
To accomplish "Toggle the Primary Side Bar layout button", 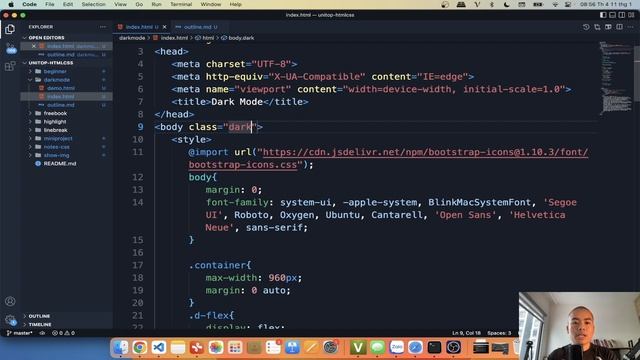I will coord(603,15).
